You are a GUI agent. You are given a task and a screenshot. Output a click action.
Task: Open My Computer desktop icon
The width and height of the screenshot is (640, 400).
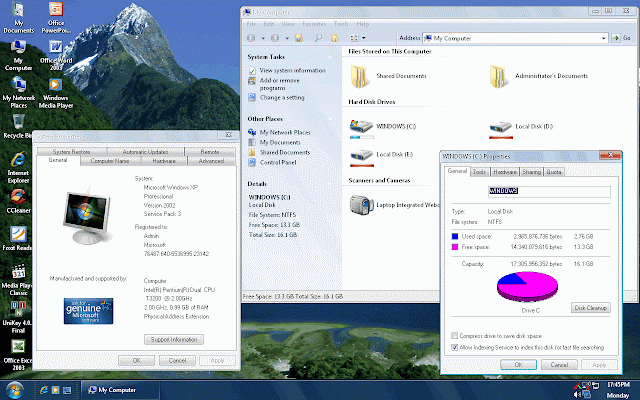(x=18, y=55)
